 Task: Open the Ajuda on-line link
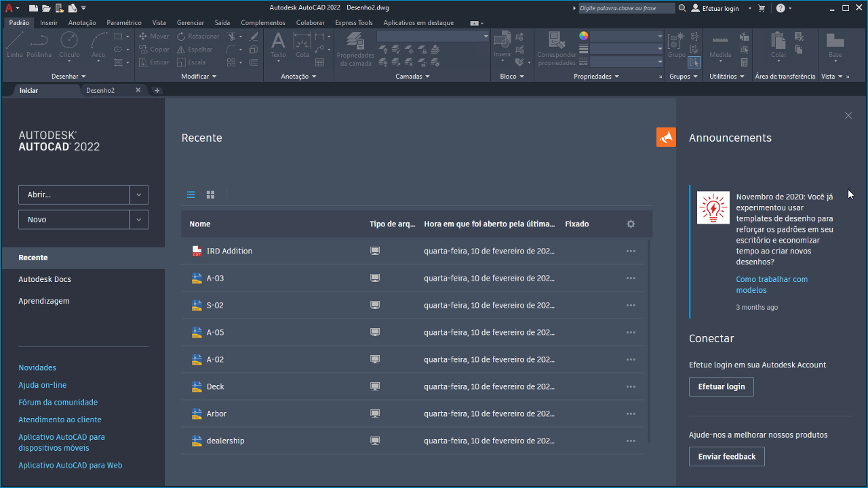43,385
